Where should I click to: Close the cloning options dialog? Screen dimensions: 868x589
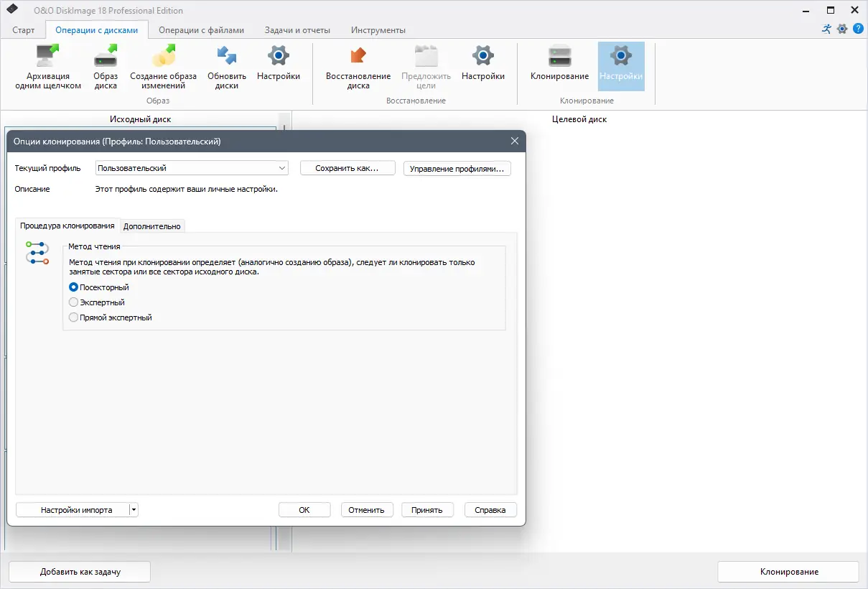tap(514, 142)
